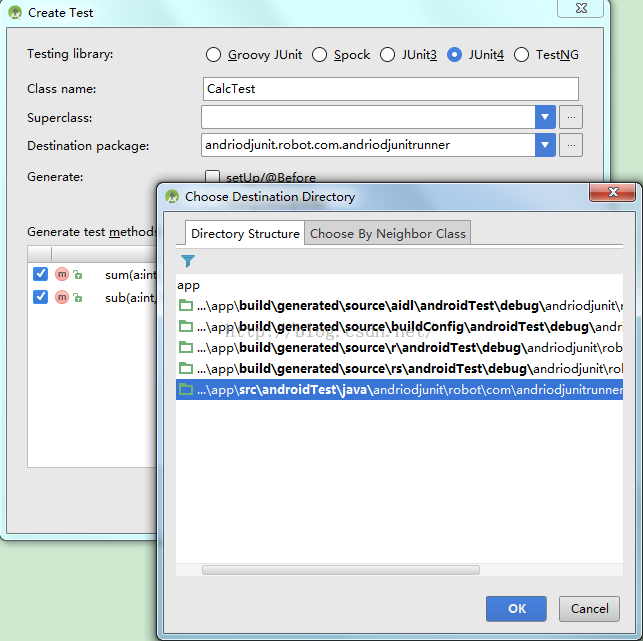Viewport: 643px width, 641px height.
Task: Click the Destination package text field
Action: pyautogui.click(x=368, y=145)
